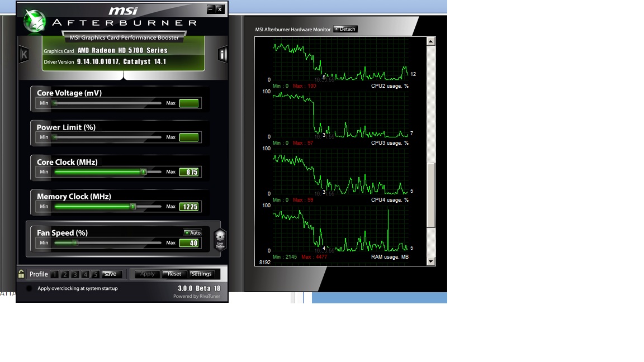Toggle Apply overclocking at system startup
The height and width of the screenshot is (362, 644).
29,288
